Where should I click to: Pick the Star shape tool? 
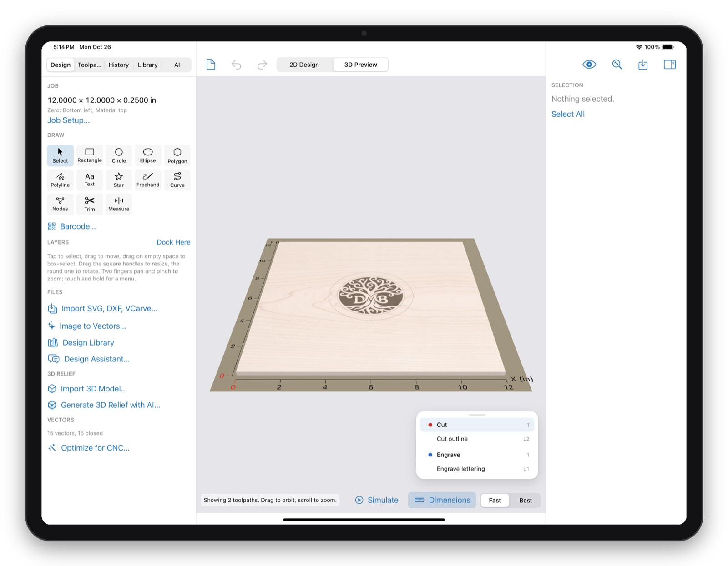pos(119,180)
